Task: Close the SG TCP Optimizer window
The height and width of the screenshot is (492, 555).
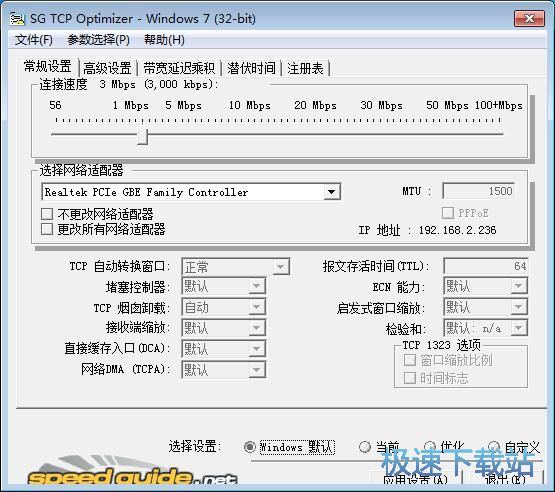Action: tap(529, 18)
